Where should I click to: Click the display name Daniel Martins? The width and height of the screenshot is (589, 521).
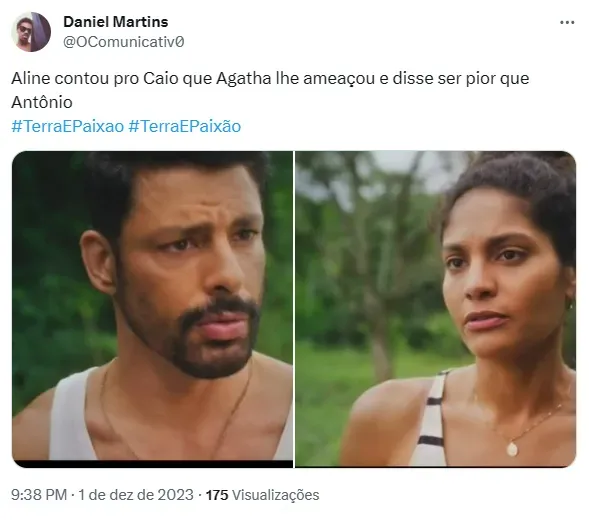click(x=116, y=22)
